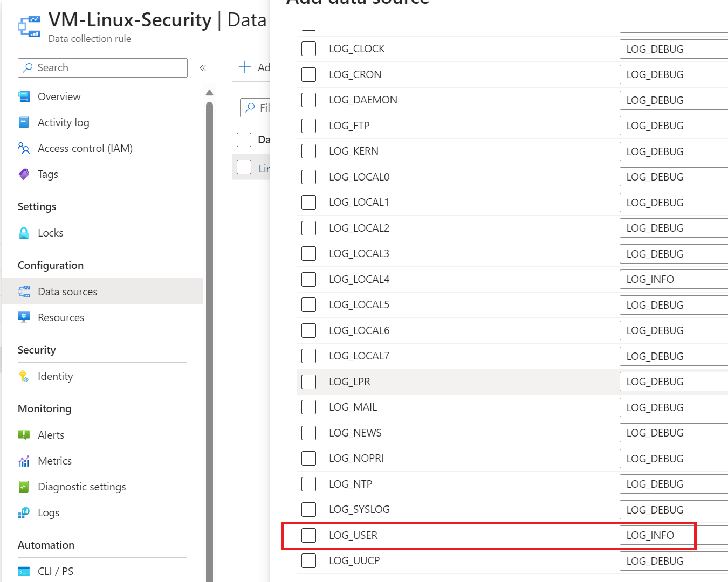
Task: Check the LOG_DAEMON facility checkbox
Action: click(308, 100)
